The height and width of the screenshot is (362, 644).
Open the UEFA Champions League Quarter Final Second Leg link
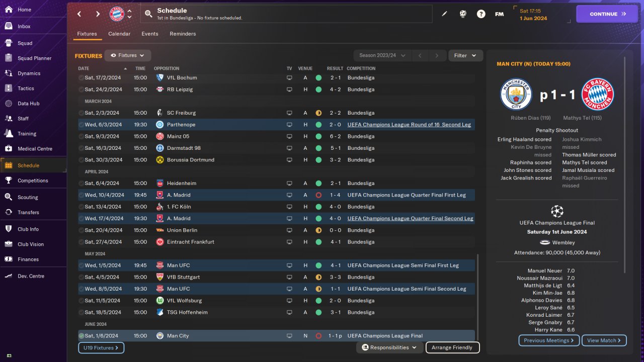410,219
